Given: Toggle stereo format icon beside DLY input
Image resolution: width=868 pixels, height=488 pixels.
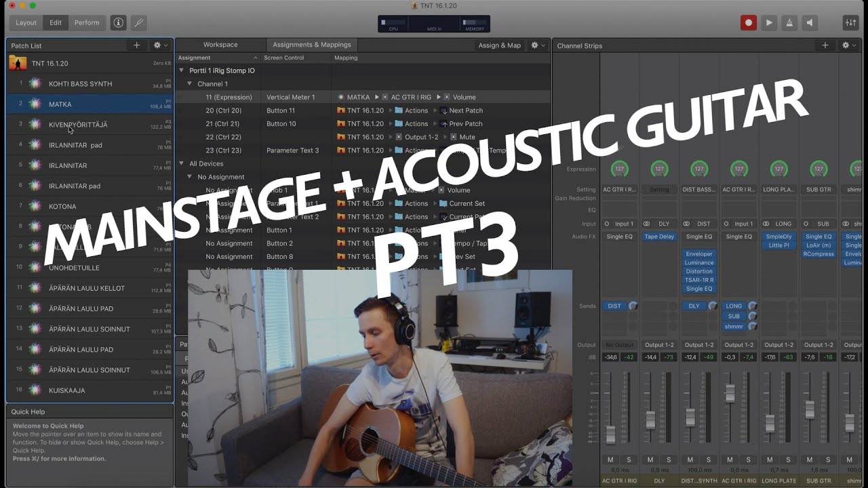Looking at the screenshot, I should click(647, 224).
